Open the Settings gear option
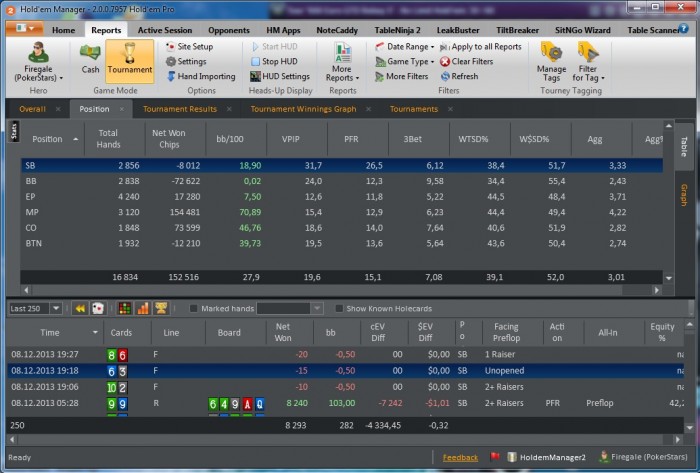Viewport: 700px width, 473px height. pyautogui.click(x=186, y=62)
